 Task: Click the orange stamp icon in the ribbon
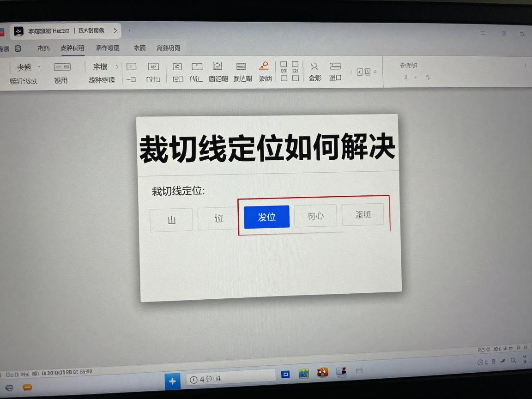(264, 66)
